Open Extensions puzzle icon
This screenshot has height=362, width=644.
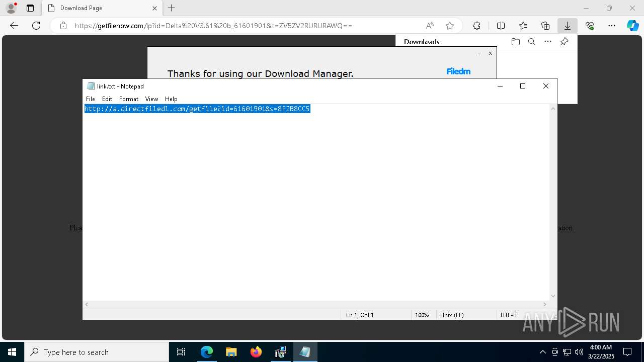(476, 26)
